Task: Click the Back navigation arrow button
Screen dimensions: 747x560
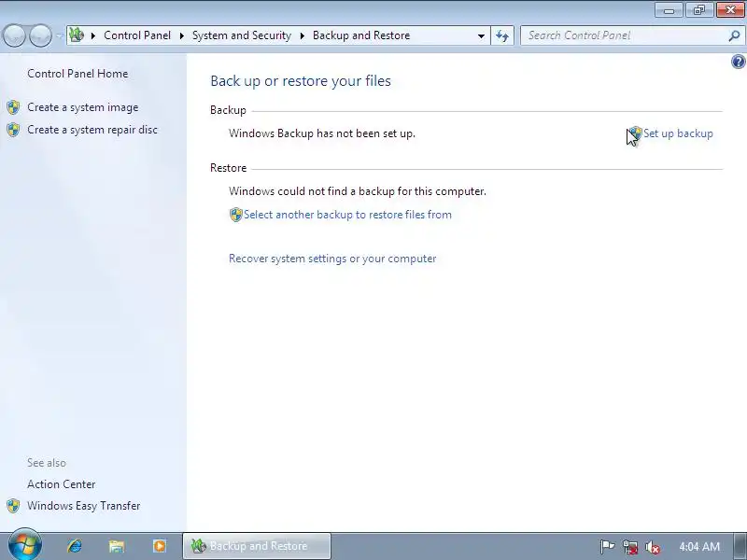Action: 14,35
